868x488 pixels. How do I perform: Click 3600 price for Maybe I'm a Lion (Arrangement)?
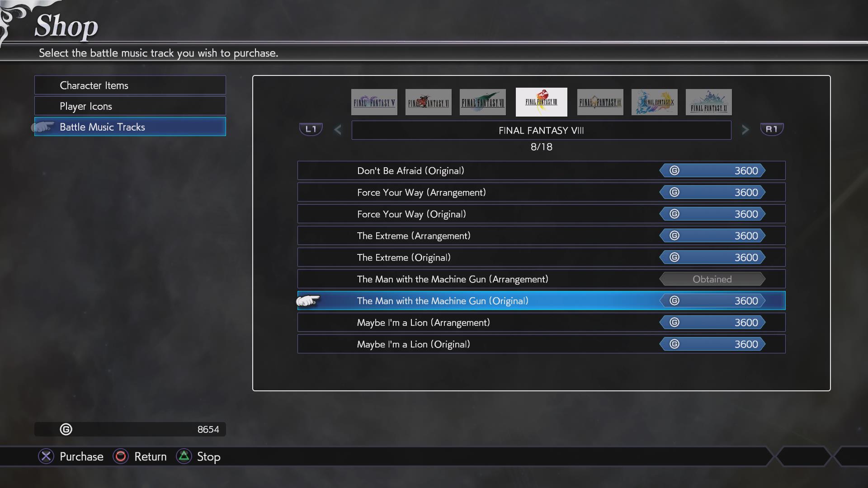pyautogui.click(x=712, y=322)
